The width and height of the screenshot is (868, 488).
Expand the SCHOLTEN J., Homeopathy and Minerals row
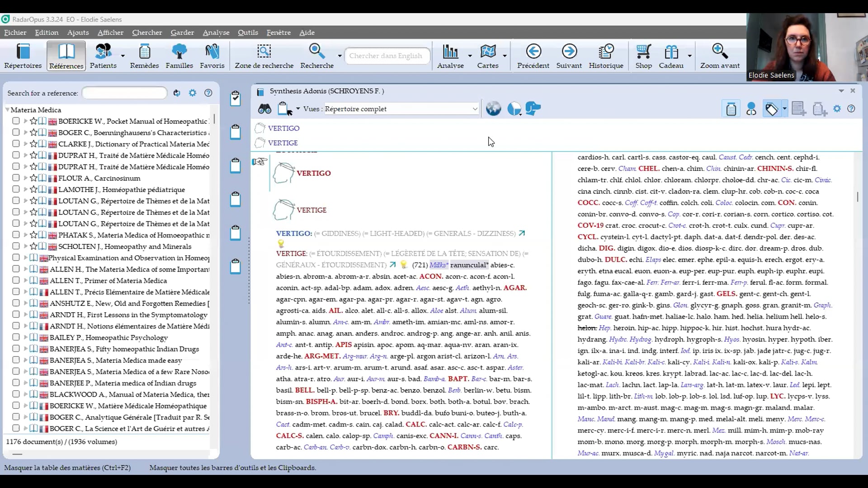pos(25,246)
